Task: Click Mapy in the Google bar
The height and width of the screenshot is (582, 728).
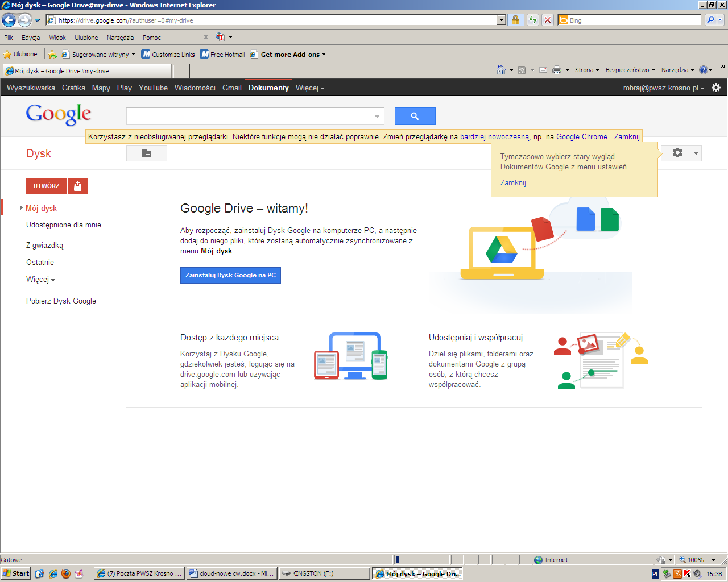Action: (101, 88)
